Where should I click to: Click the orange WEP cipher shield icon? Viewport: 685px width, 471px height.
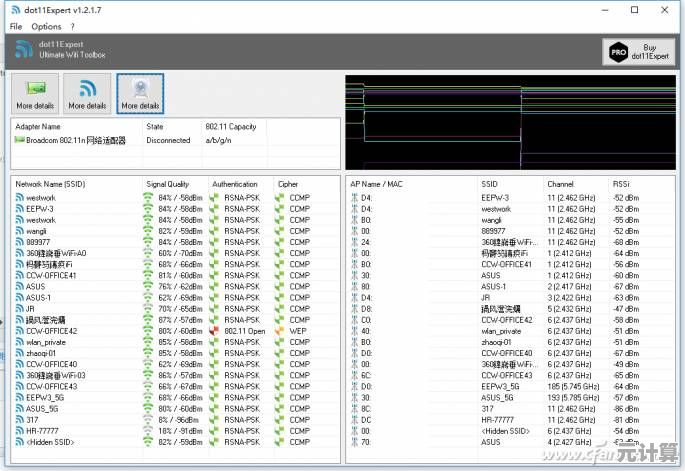coord(281,330)
